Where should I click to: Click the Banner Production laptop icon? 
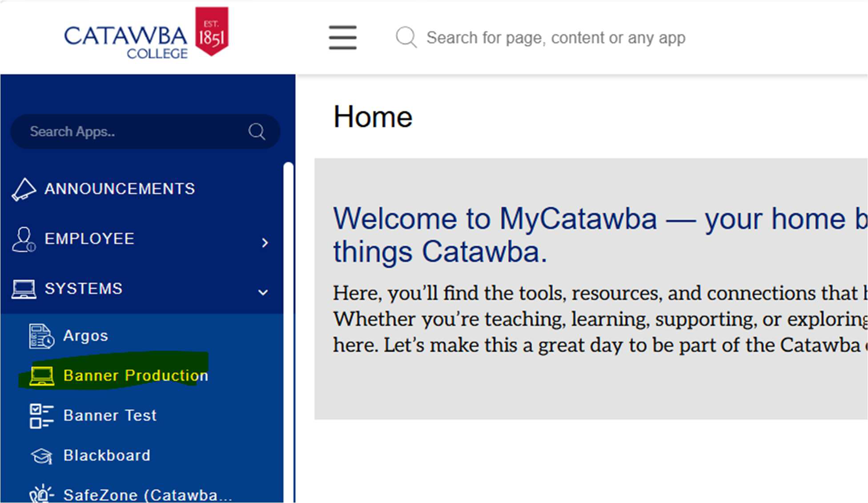[42, 376]
